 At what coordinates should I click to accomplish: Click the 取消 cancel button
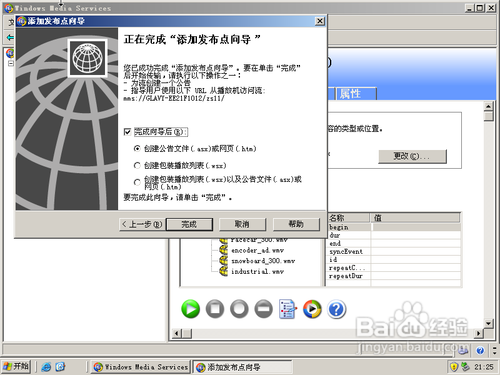(x=242, y=224)
